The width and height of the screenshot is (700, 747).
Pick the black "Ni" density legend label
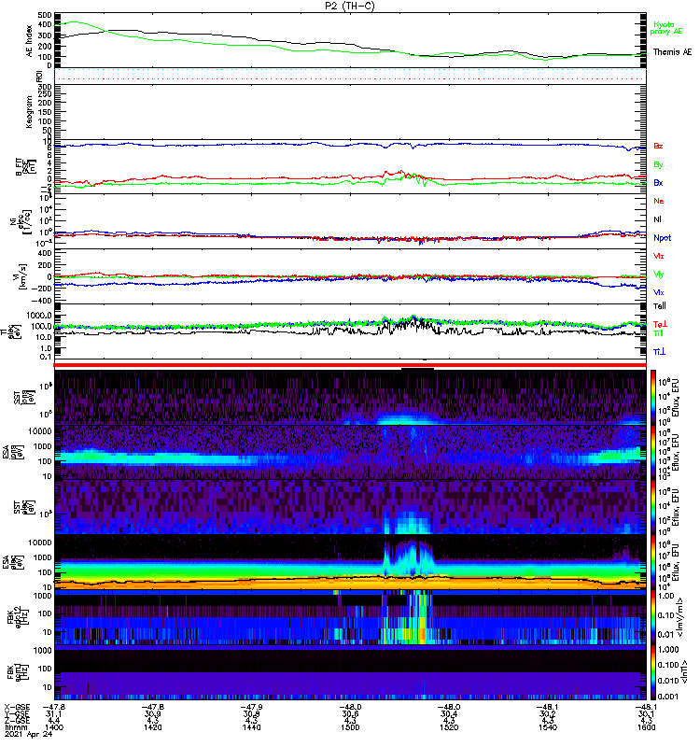pyautogui.click(x=657, y=219)
